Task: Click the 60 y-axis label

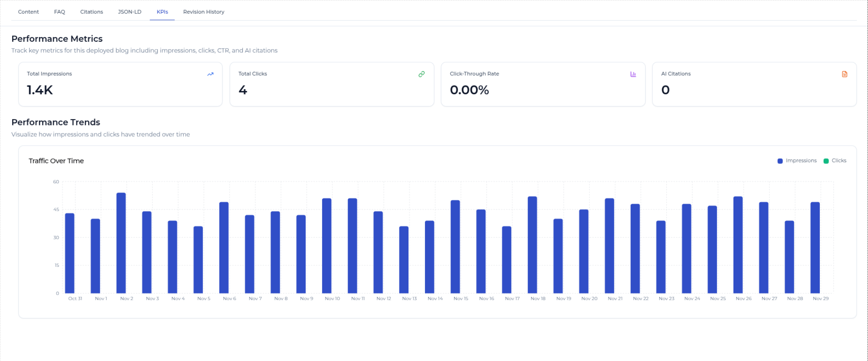Action: [x=56, y=182]
